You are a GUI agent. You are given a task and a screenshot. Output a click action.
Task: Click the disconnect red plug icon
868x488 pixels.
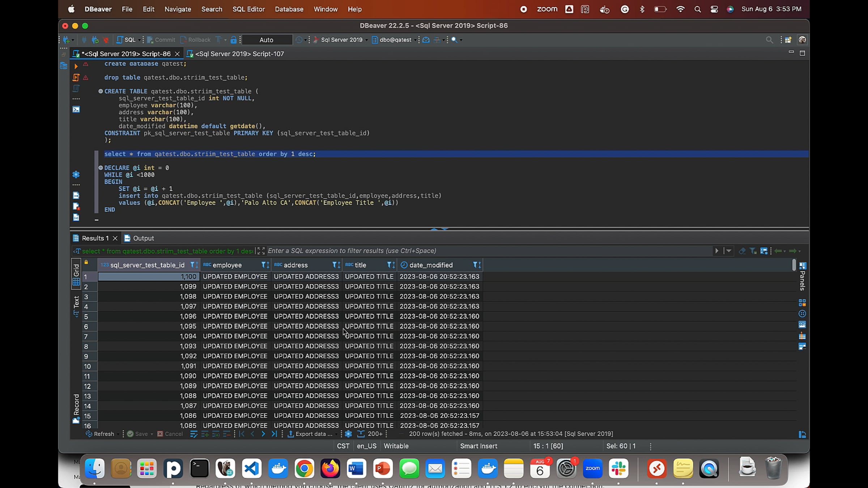coord(106,40)
